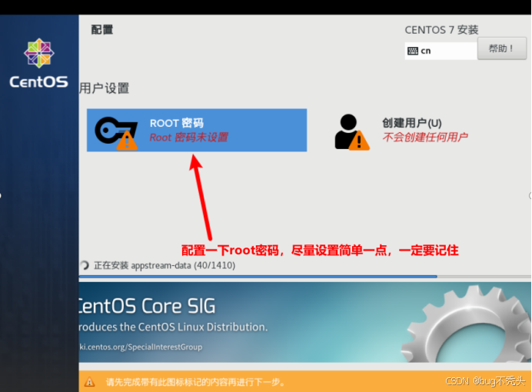The height and width of the screenshot is (392, 532).
Task: Click 请先完成带有此图标标记的内容 warning message
Action: pyautogui.click(x=195, y=382)
